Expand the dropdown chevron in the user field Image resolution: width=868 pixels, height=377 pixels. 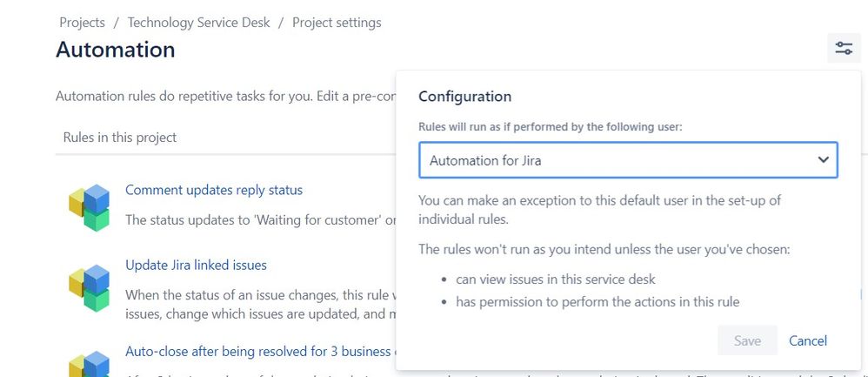pyautogui.click(x=823, y=159)
